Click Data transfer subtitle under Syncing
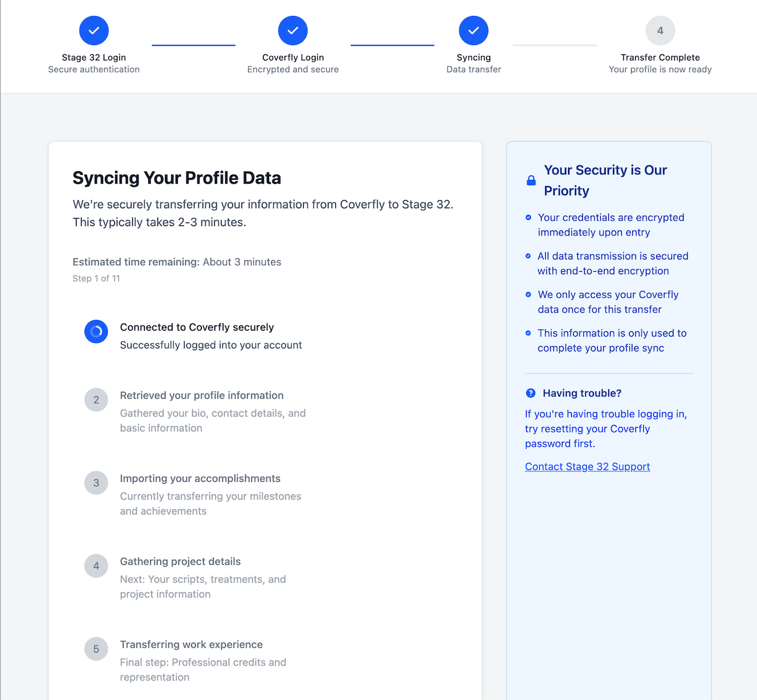This screenshot has height=700, width=757. click(474, 69)
